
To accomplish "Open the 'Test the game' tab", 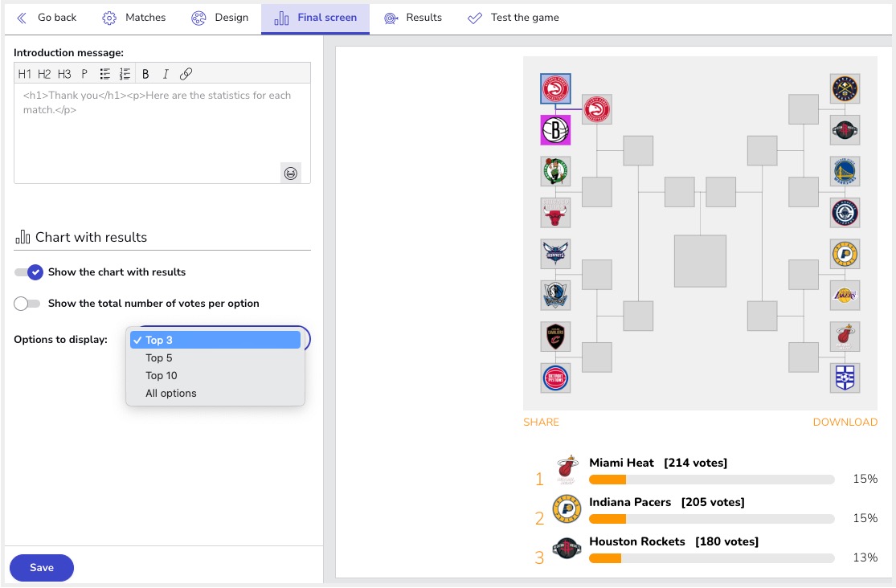I will click(513, 18).
